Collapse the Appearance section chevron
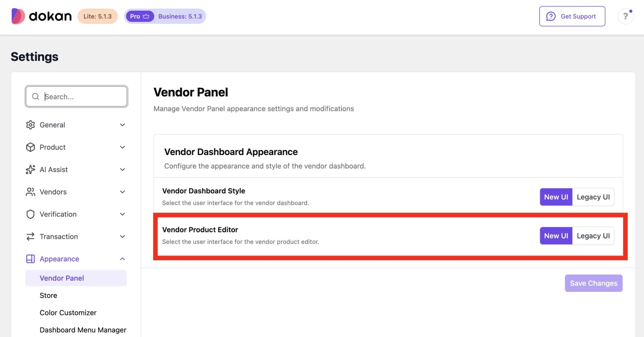The width and height of the screenshot is (644, 337). (122, 259)
